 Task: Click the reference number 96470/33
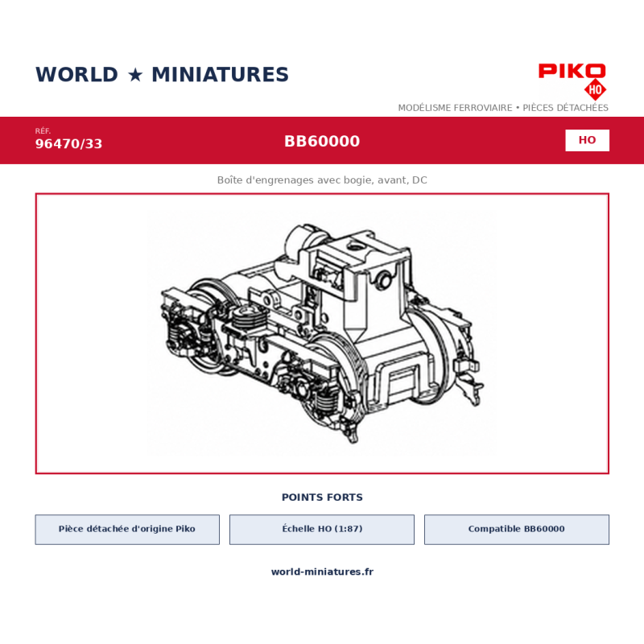(68, 144)
